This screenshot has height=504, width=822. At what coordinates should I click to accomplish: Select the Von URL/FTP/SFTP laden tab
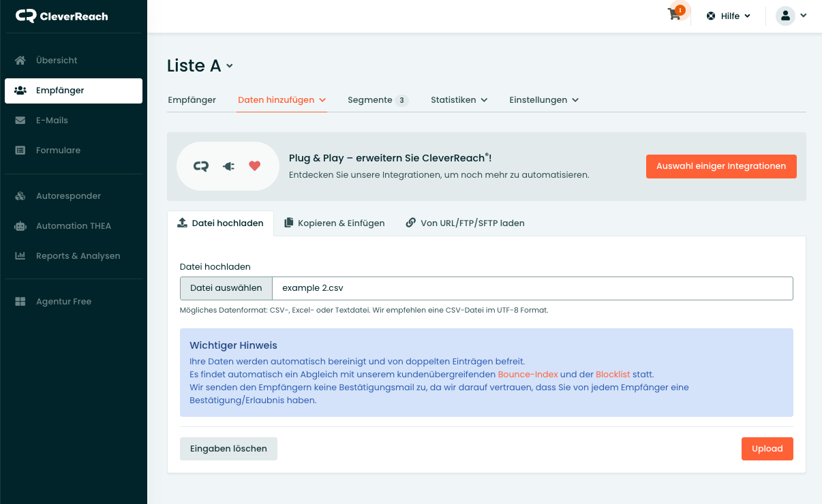[x=465, y=223]
